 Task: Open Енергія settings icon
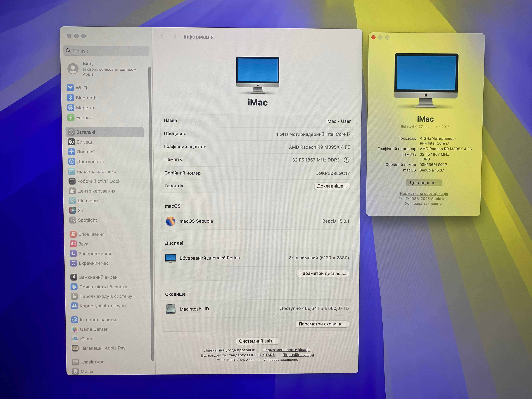tap(71, 117)
